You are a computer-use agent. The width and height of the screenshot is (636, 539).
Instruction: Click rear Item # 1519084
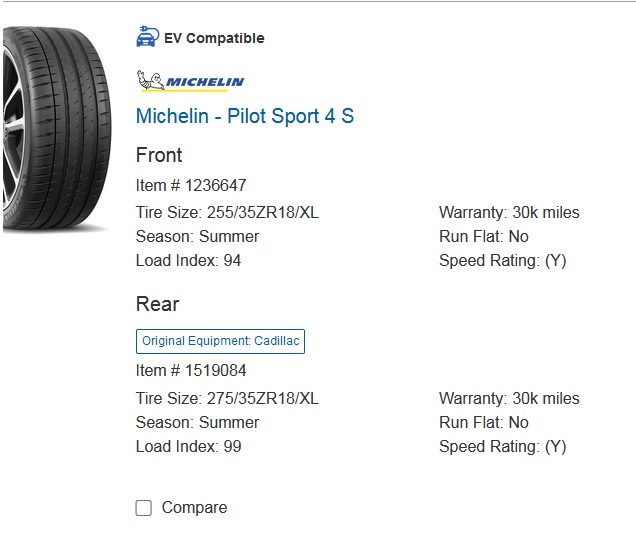coord(191,371)
